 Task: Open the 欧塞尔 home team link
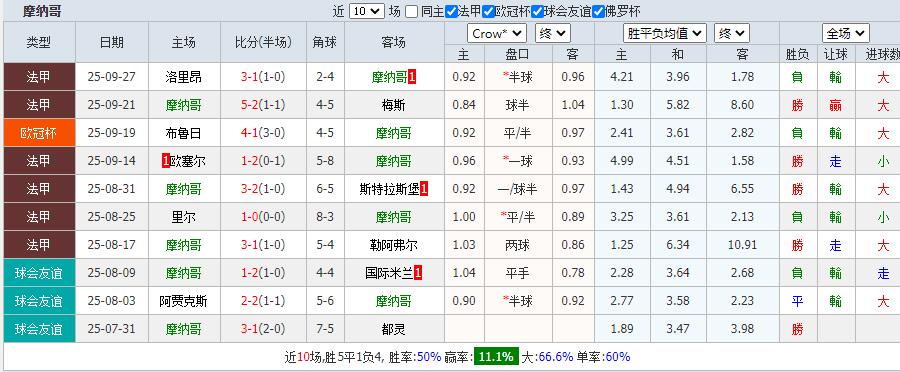[x=188, y=161]
